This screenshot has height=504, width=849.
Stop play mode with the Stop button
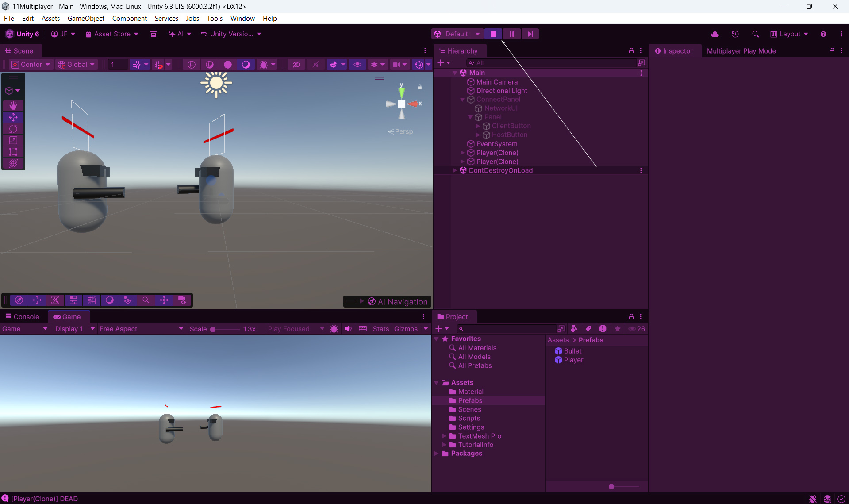pyautogui.click(x=493, y=34)
